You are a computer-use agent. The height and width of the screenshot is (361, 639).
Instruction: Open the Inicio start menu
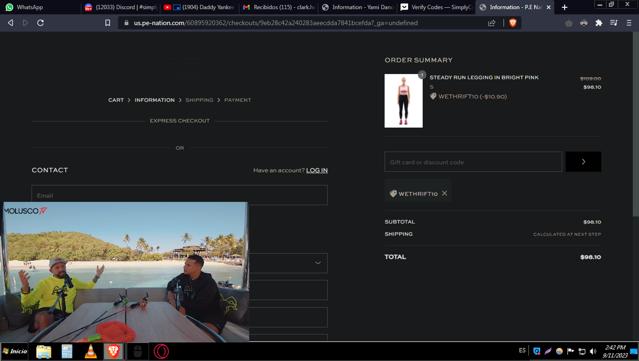pos(15,351)
